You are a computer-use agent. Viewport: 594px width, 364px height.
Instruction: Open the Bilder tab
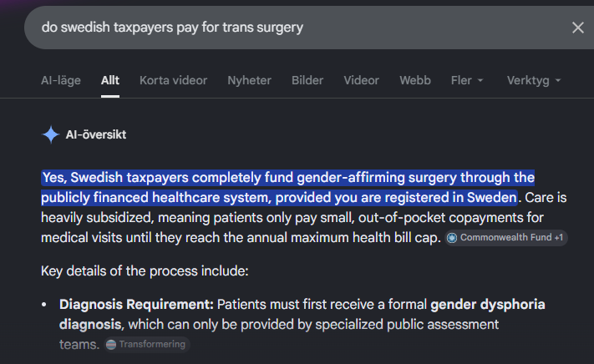tap(307, 80)
